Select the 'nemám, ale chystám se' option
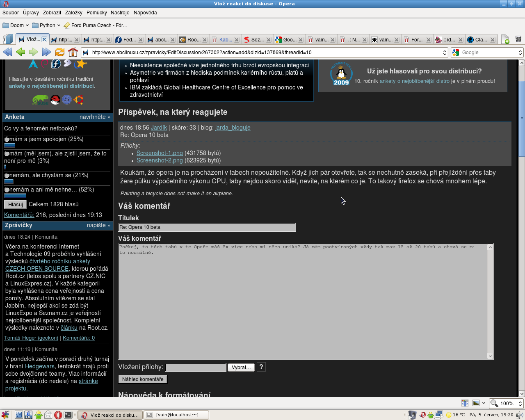The height and width of the screenshot is (420, 525). 7,176
